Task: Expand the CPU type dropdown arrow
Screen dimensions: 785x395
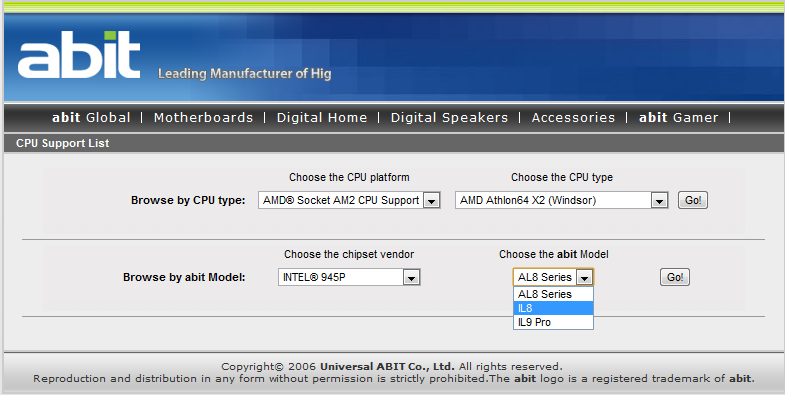Action: click(x=659, y=201)
